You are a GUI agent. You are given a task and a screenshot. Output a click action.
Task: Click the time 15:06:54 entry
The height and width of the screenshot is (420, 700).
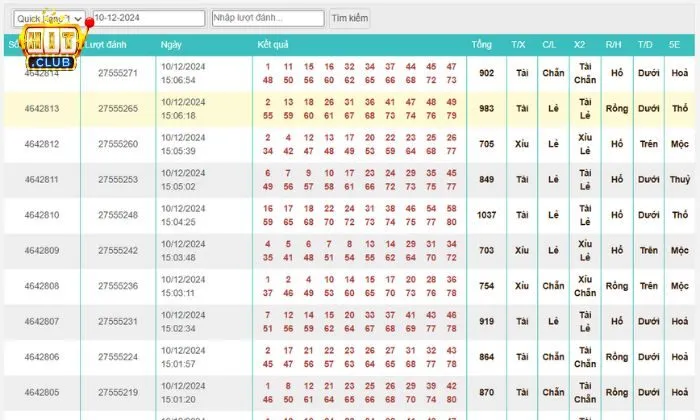(x=178, y=80)
